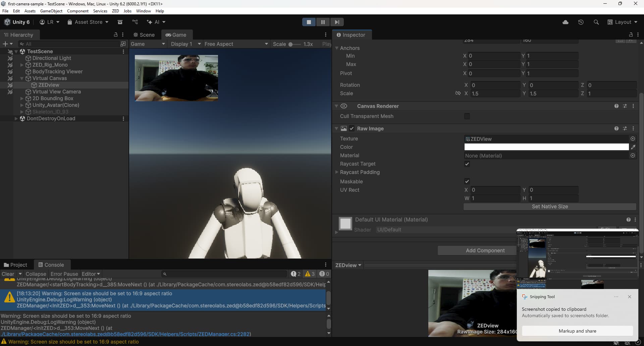Image resolution: width=644 pixels, height=346 pixels.
Task: Toggle the Raycast Target checkbox
Action: click(x=467, y=164)
